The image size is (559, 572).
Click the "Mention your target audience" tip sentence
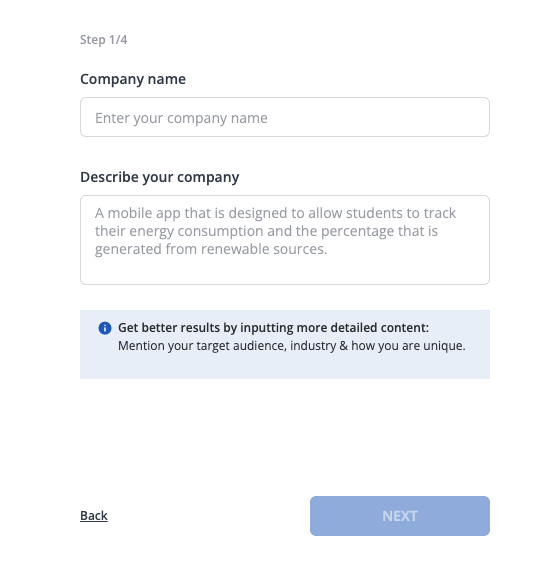(x=292, y=345)
